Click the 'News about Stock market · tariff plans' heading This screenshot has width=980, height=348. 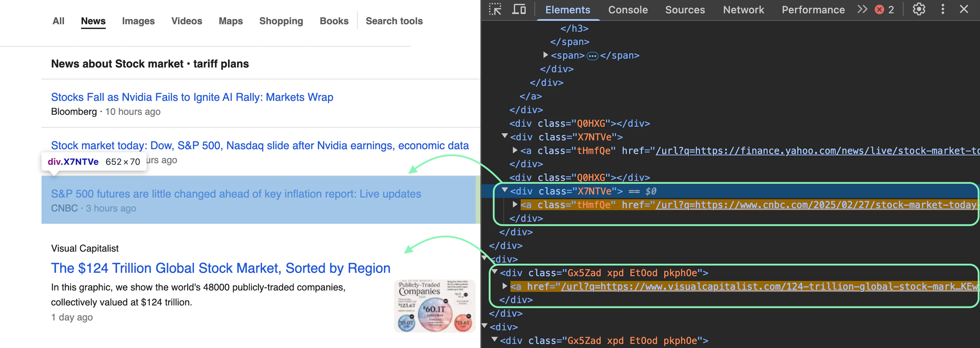point(150,64)
